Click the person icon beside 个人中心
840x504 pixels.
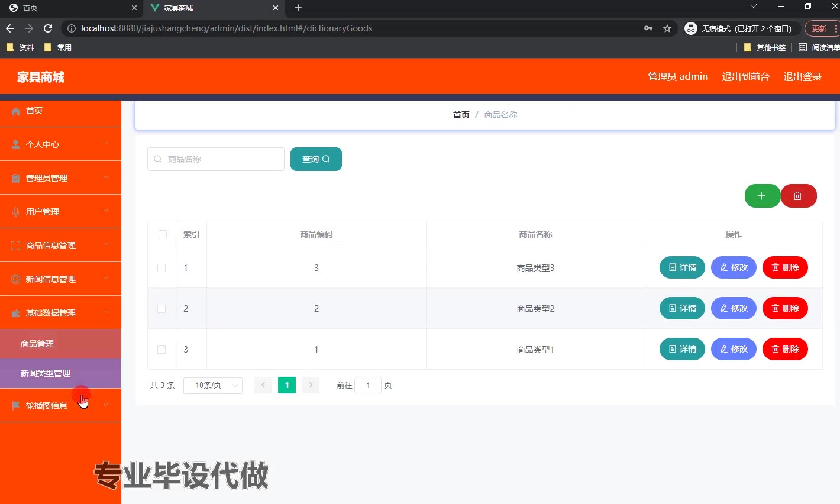(x=16, y=144)
